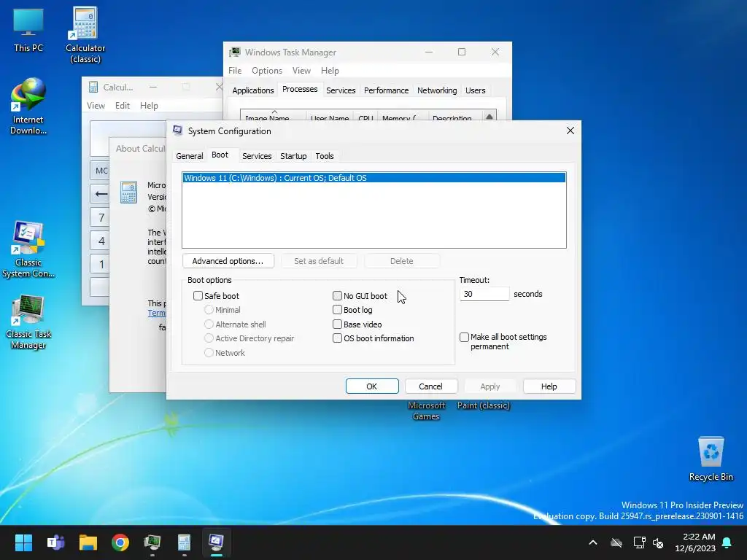Open the Recycle Bin icon
Screen dimensions: 747x560
click(711, 458)
